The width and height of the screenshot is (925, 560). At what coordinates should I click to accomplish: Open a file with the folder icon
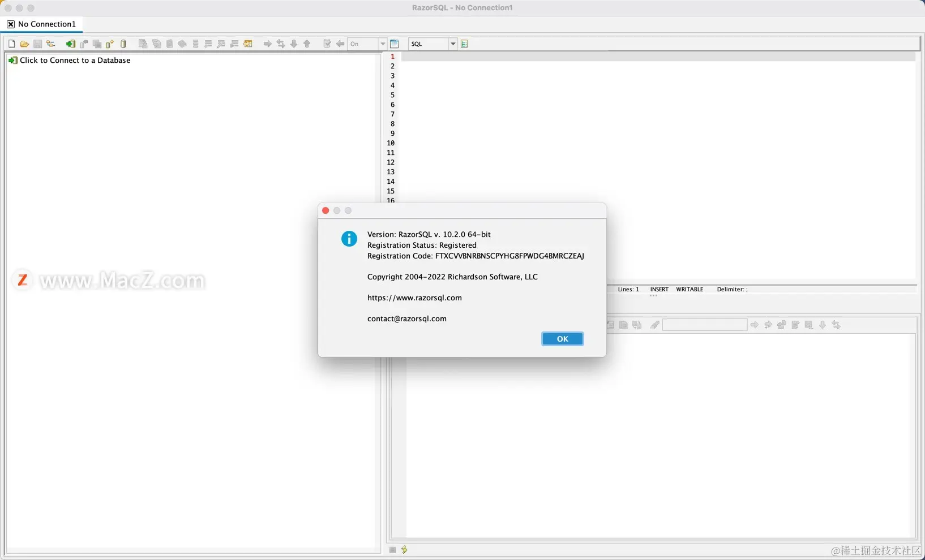pos(24,44)
